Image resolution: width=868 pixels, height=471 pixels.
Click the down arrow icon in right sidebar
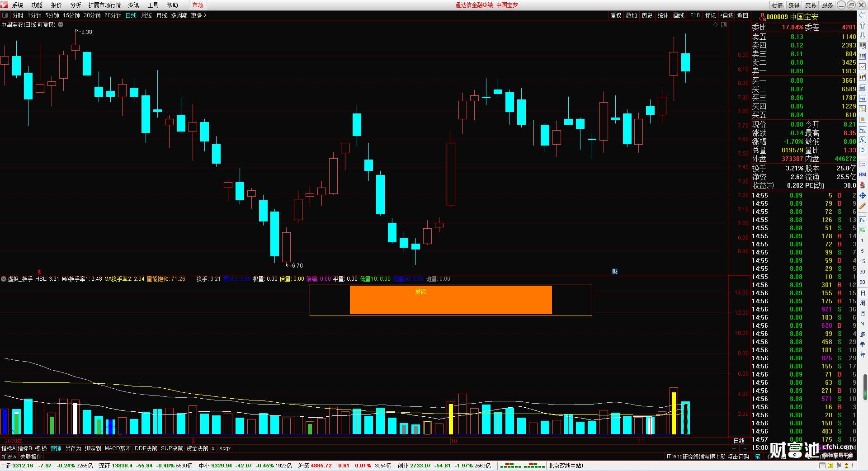pyautogui.click(x=863, y=36)
